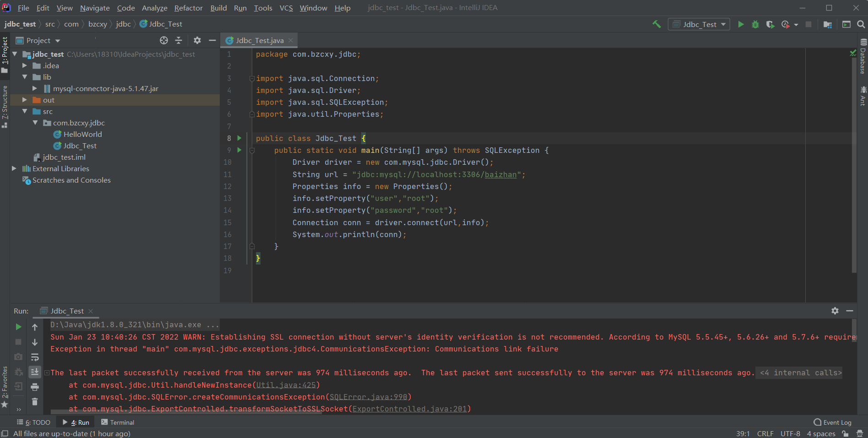
Task: Click run gutter icon beside class Jdbc_Test
Action: point(239,138)
